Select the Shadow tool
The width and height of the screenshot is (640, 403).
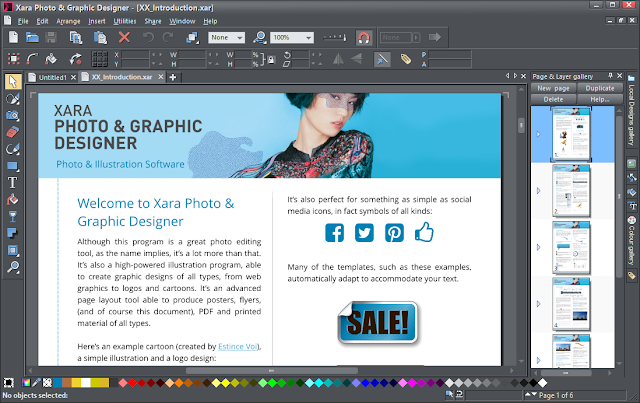pos(13,233)
